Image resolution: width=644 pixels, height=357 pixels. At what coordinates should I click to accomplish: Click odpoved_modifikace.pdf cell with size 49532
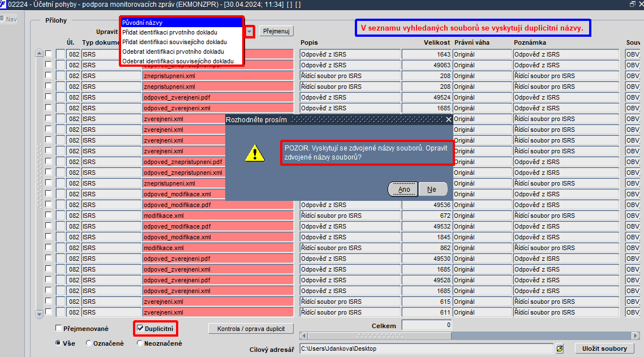point(218,226)
